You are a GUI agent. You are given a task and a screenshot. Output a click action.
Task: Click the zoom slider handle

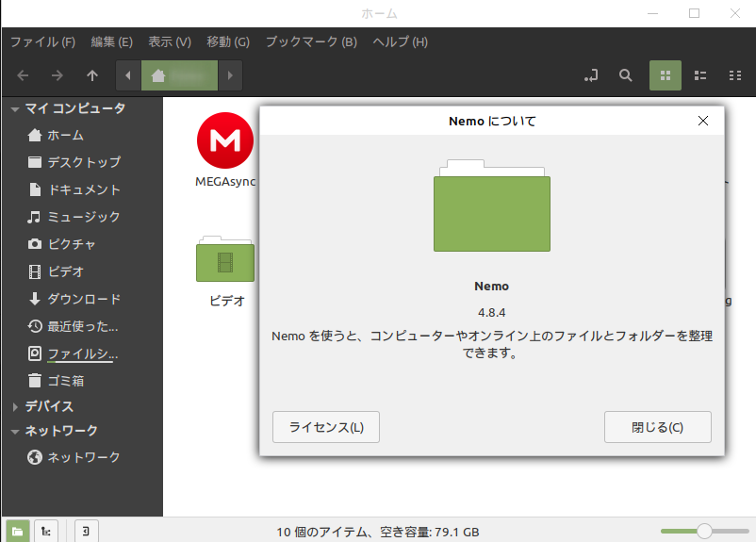coord(704,532)
